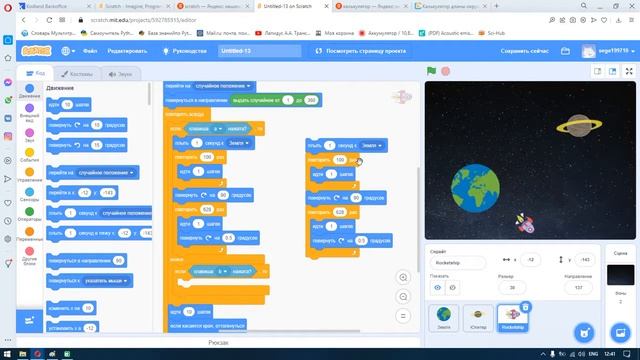
Task: Open the My Blocks (Другие блоки) category
Action: point(29,256)
